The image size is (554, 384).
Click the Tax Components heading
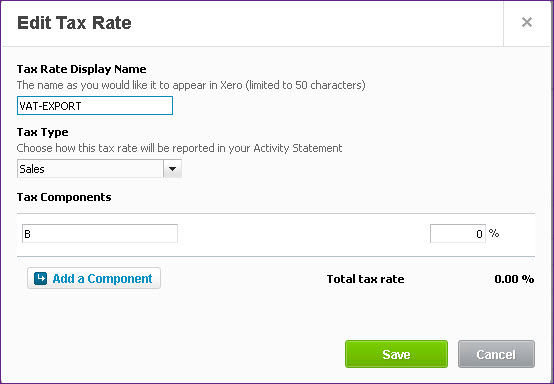click(x=64, y=197)
